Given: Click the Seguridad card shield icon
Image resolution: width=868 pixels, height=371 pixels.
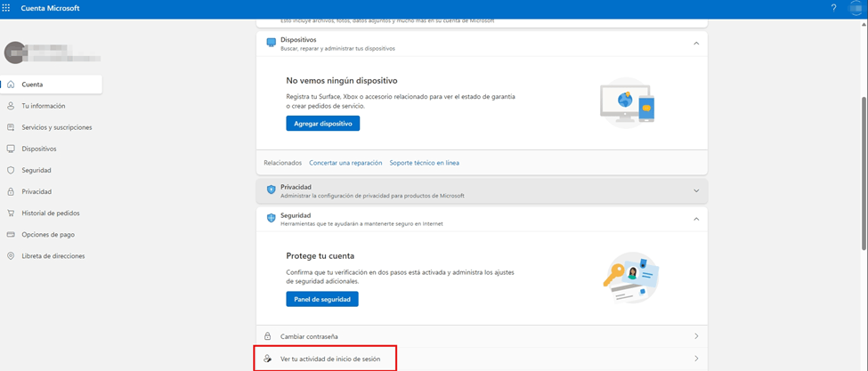Looking at the screenshot, I should tap(272, 218).
